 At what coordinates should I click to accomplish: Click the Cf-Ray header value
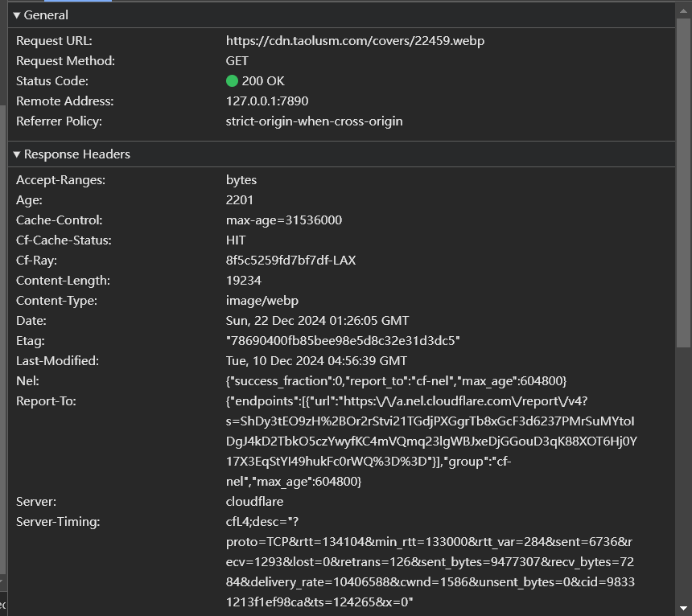[290, 261]
